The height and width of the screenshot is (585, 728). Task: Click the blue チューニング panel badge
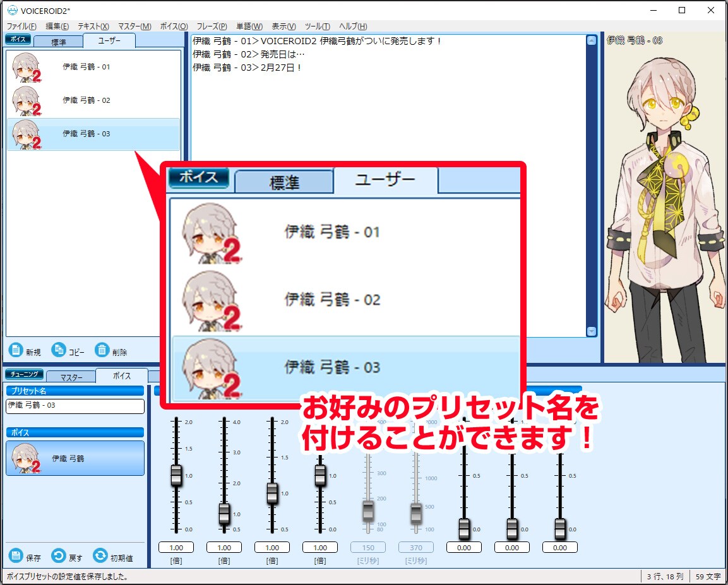pos(24,374)
